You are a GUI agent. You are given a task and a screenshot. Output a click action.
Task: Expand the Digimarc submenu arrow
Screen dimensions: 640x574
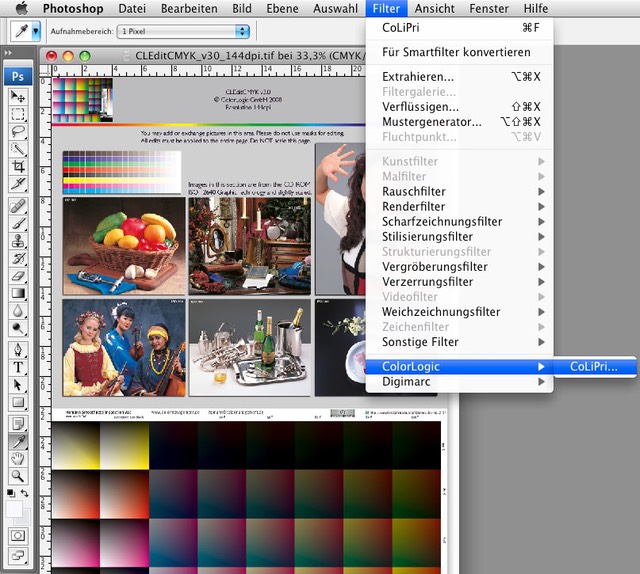pyautogui.click(x=541, y=382)
